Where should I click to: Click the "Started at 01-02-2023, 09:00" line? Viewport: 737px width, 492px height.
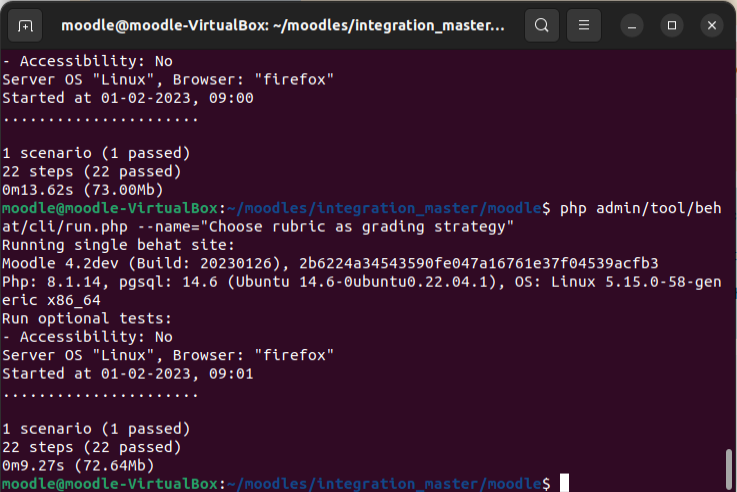tap(128, 98)
